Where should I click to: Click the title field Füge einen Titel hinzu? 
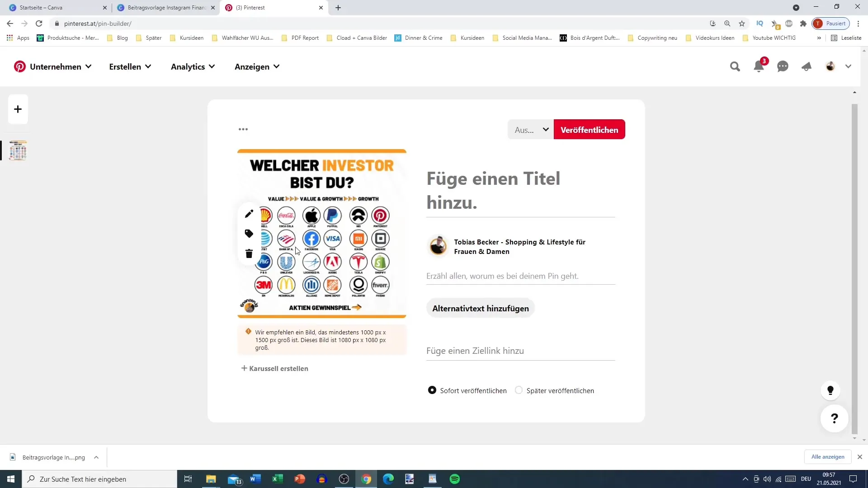pyautogui.click(x=521, y=191)
